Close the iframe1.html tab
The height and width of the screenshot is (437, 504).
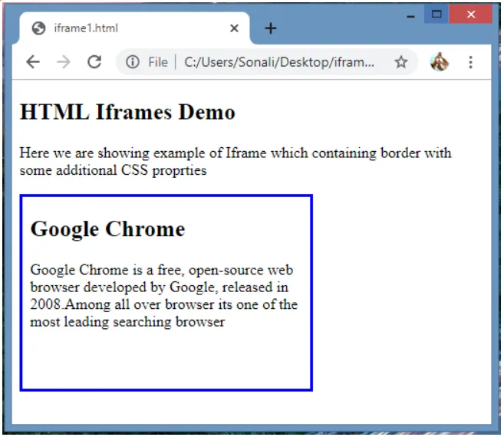pyautogui.click(x=234, y=28)
